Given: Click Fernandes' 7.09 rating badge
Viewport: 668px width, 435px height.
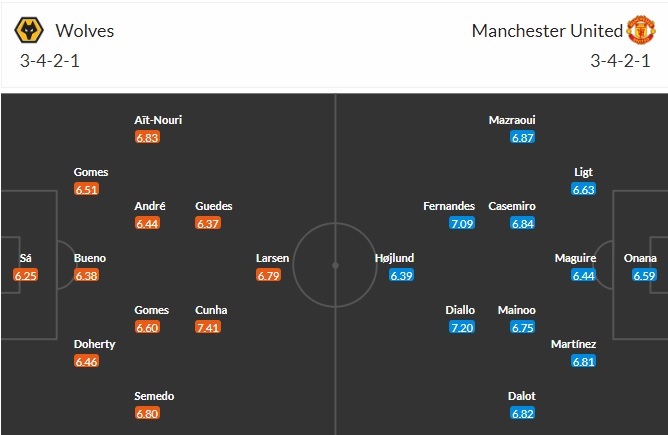Looking at the screenshot, I should pyautogui.click(x=461, y=223).
